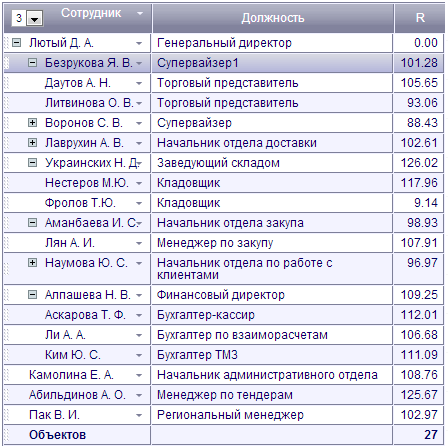Expand the Воронов С. В. node
The width and height of the screenshot is (448, 448).
[x=32, y=123]
